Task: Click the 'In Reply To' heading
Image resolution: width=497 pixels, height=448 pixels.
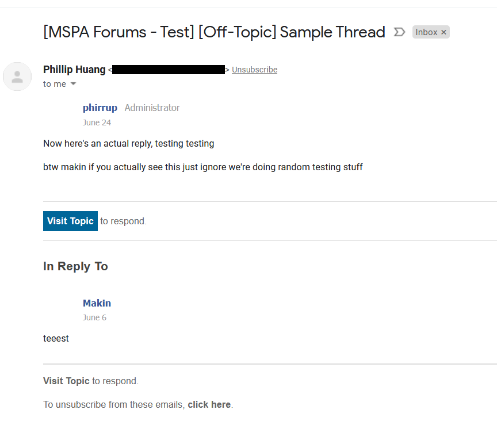Action: pos(75,266)
